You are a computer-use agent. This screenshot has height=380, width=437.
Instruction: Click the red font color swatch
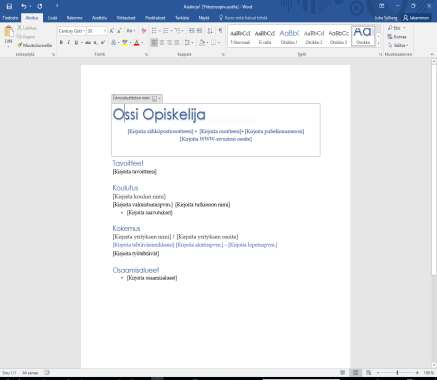[x=136, y=43]
